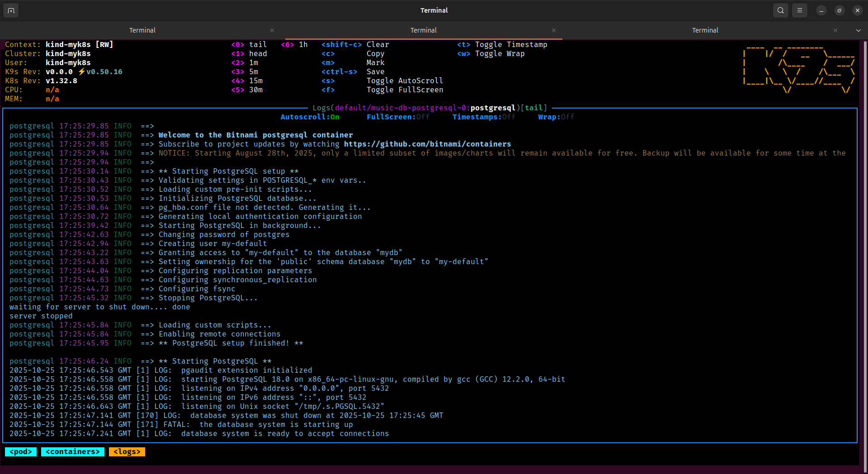
Task: Expand the tab list dropdown arrow
Action: [x=859, y=30]
